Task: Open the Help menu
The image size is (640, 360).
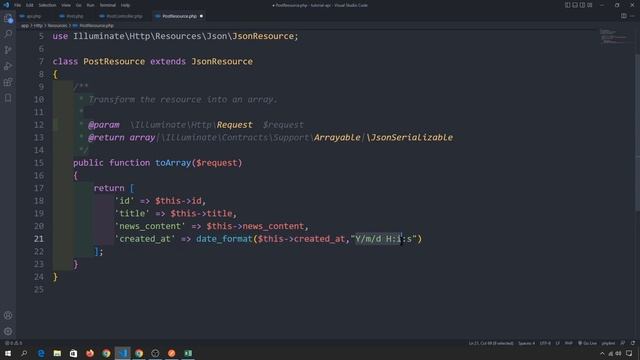Action: [126, 5]
